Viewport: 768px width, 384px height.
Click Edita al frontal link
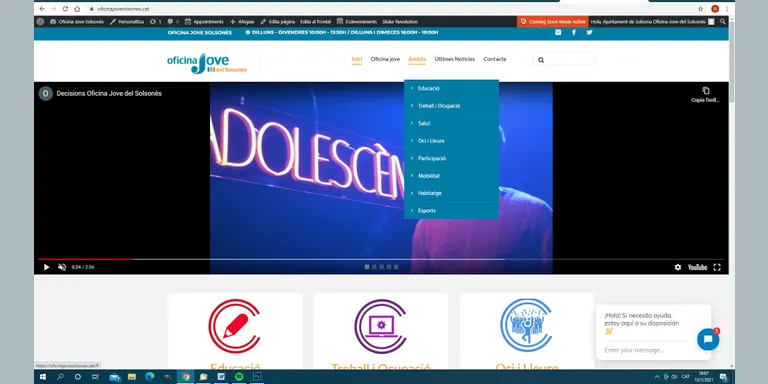315,22
